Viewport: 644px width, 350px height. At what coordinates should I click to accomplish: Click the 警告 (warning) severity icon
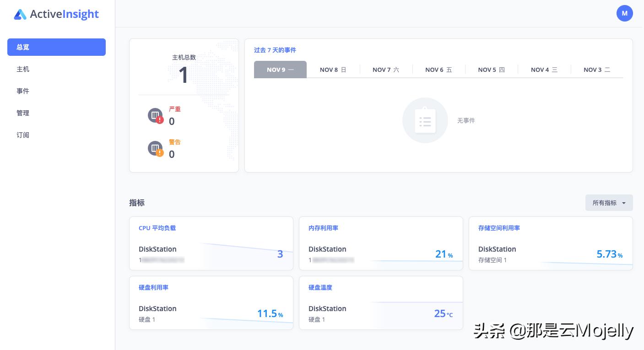pyautogui.click(x=155, y=148)
